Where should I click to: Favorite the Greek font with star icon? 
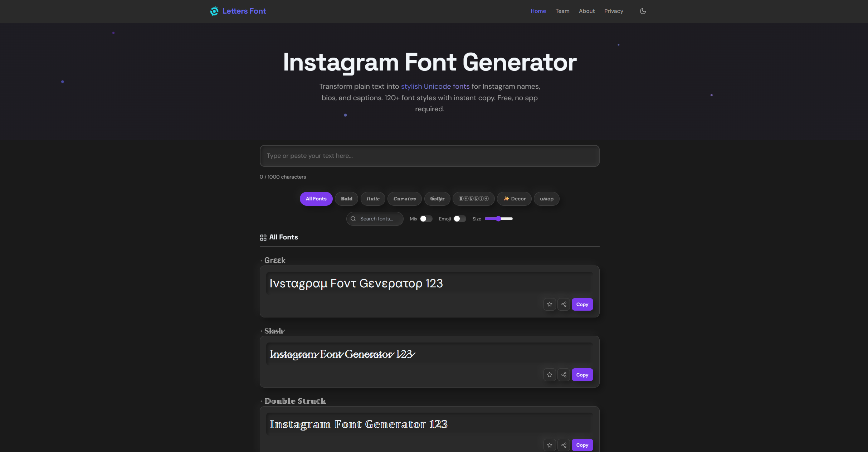coord(550,304)
